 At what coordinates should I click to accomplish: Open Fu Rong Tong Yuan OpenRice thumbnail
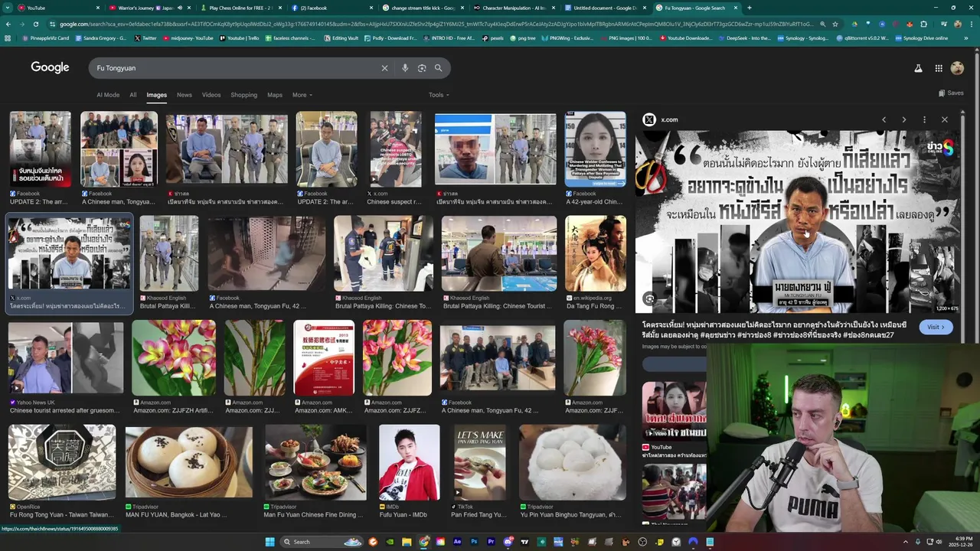pos(62,463)
